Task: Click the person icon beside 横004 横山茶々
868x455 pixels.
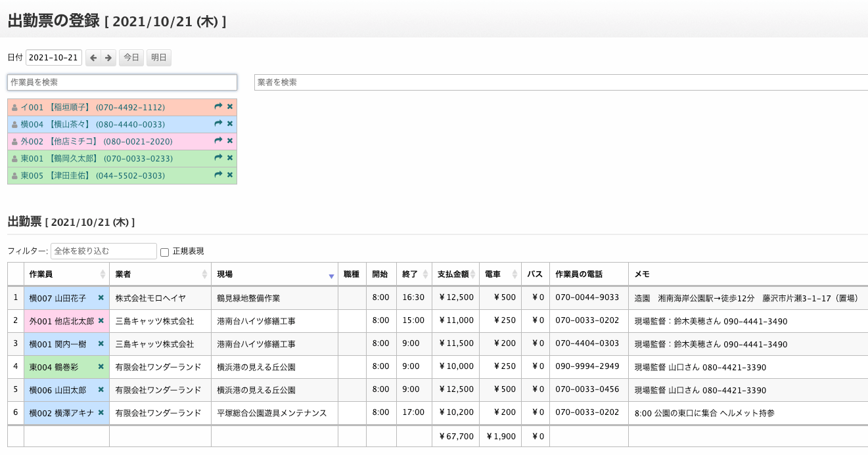Action: [14, 124]
